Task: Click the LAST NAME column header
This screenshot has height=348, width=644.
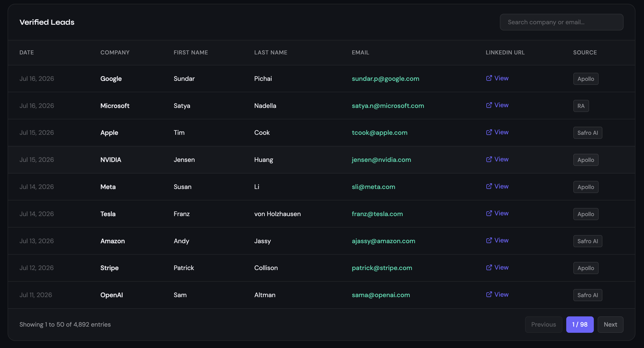Action: [x=271, y=53]
